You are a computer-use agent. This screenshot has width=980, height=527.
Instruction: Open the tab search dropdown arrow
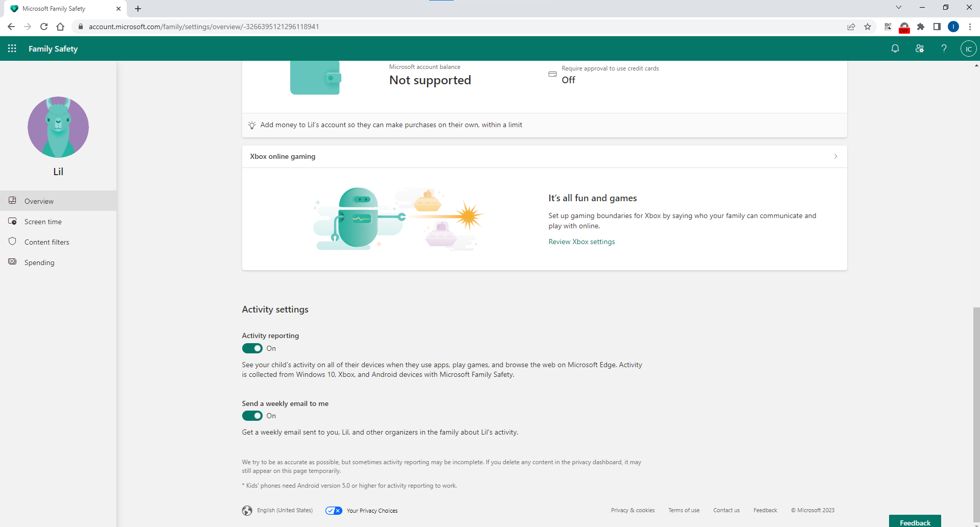(x=899, y=8)
